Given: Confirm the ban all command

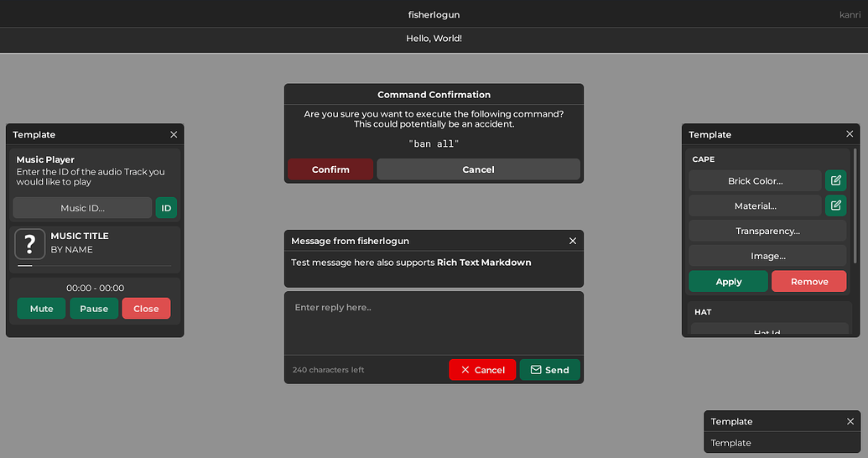Looking at the screenshot, I should [330, 169].
